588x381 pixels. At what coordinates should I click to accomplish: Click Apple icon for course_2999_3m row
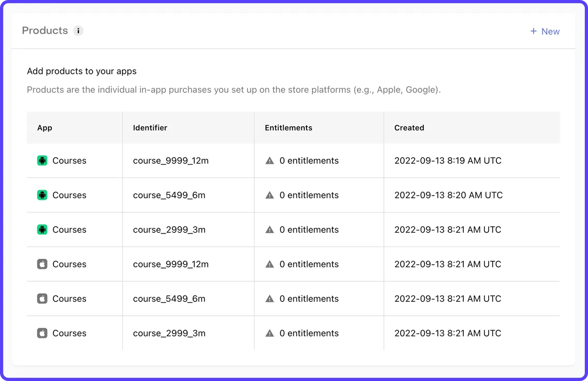[x=42, y=333]
